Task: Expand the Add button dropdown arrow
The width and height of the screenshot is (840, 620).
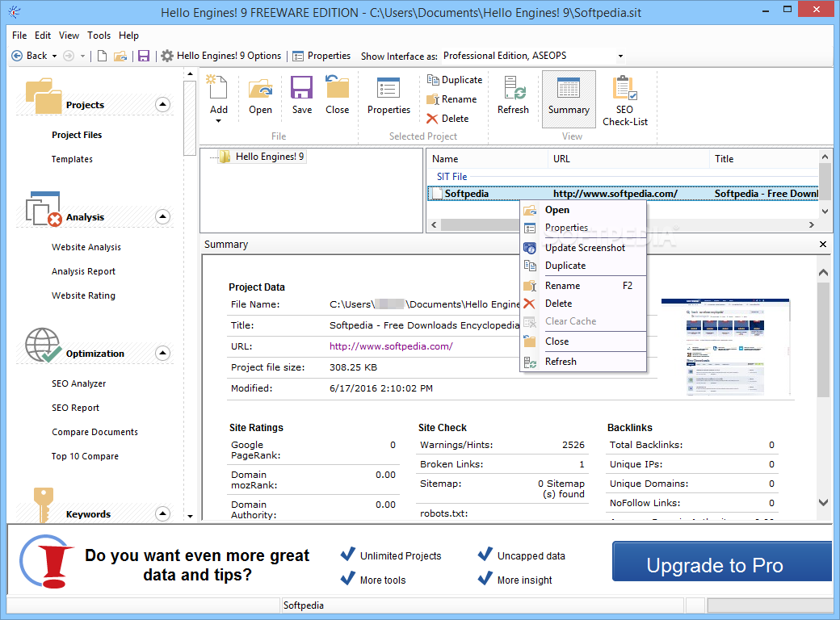Action: tap(218, 121)
